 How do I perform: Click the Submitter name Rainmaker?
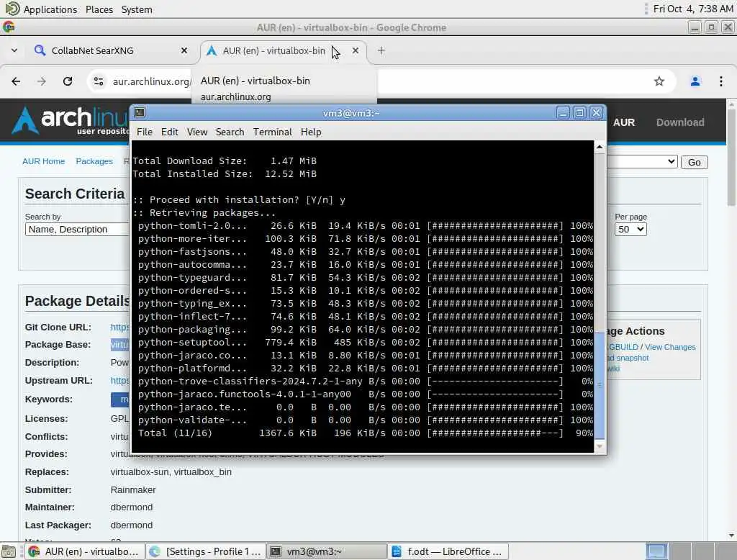point(133,490)
